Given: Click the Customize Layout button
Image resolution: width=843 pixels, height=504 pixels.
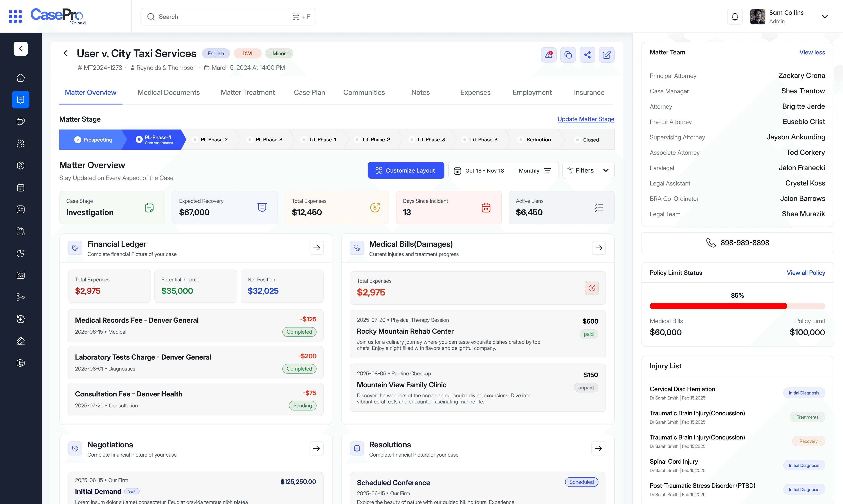Looking at the screenshot, I should point(405,170).
